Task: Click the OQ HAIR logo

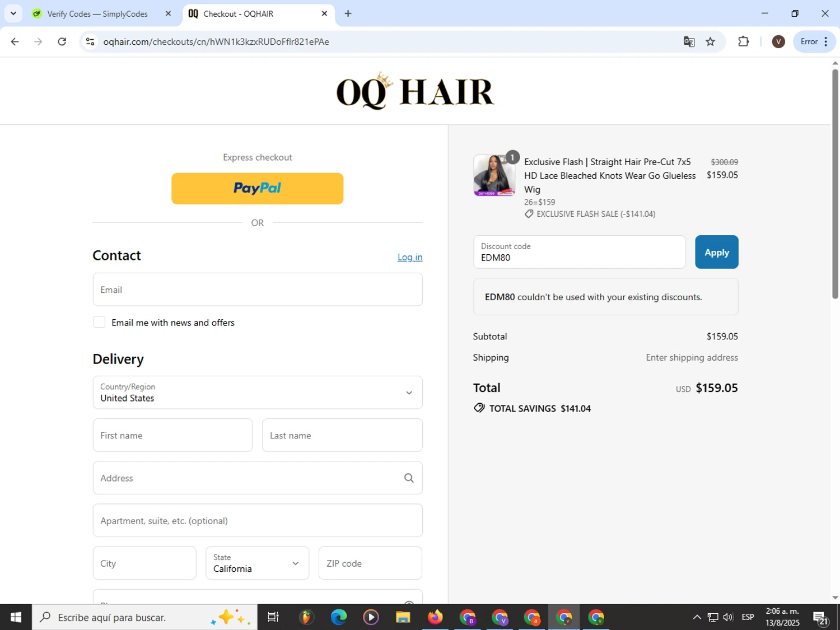Action: 415,91
